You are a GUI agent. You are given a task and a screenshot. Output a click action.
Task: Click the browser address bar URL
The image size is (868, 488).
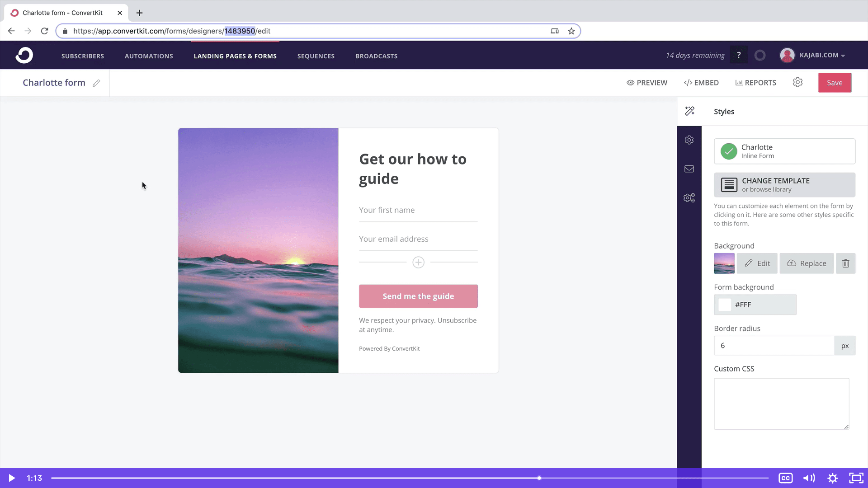click(172, 31)
